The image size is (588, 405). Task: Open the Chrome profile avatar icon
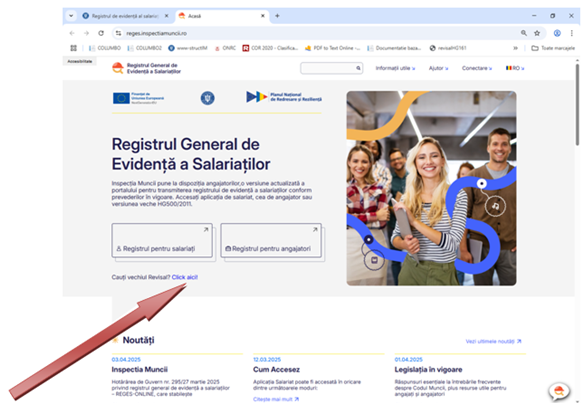[x=557, y=33]
